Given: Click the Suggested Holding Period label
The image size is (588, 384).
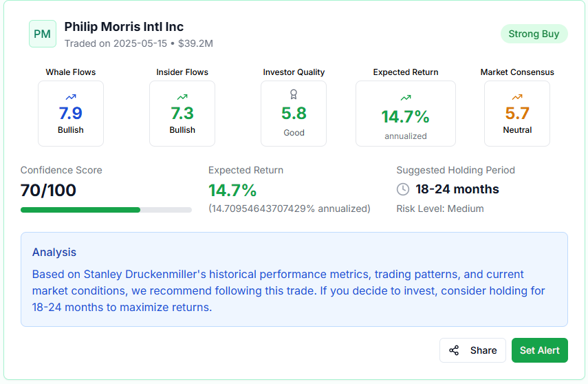Looking at the screenshot, I should 456,170.
